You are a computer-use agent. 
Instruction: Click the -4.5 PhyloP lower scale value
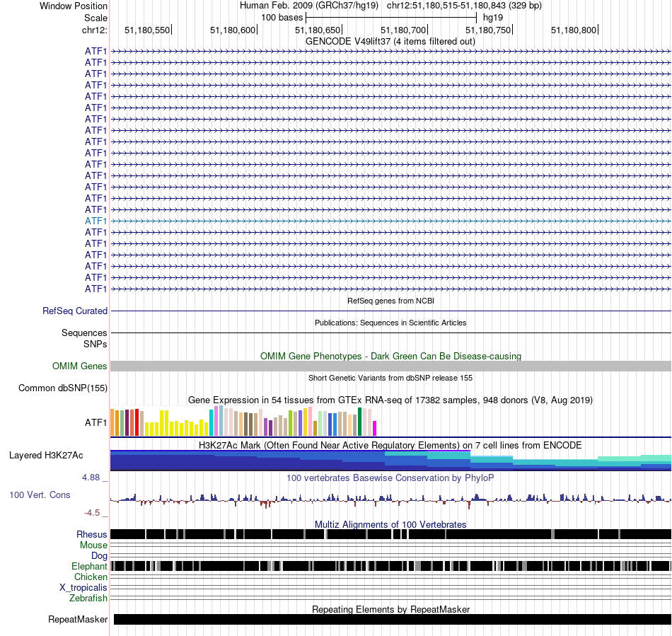92,513
